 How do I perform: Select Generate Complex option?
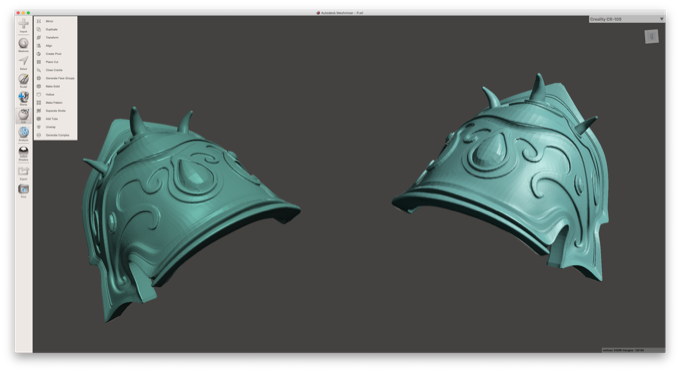pos(56,135)
